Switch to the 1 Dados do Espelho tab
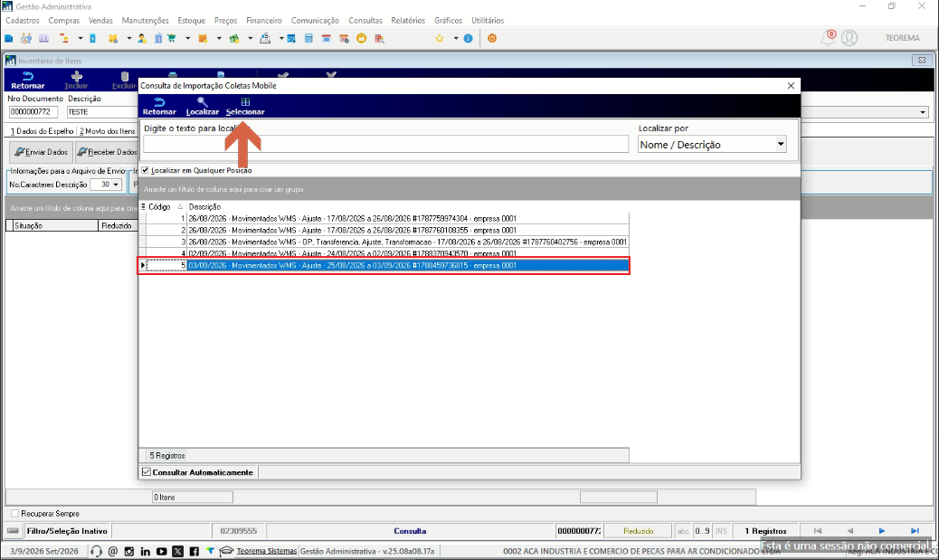Screen dimensions: 939x560 pos(42,130)
